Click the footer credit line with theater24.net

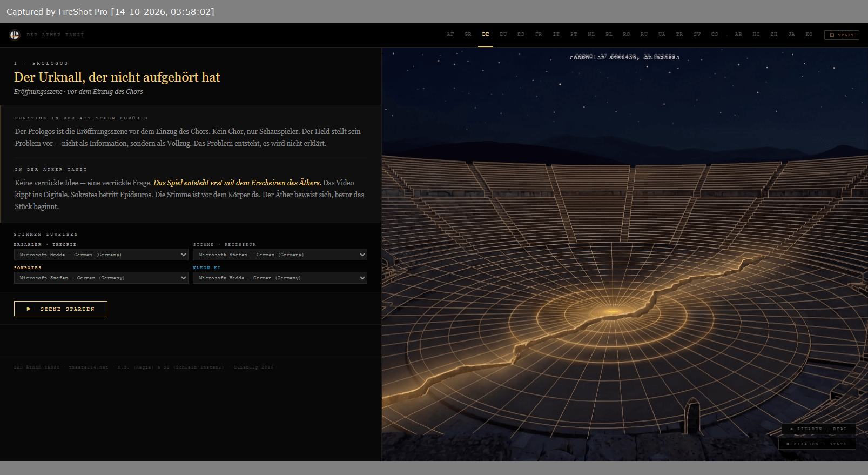(x=144, y=367)
